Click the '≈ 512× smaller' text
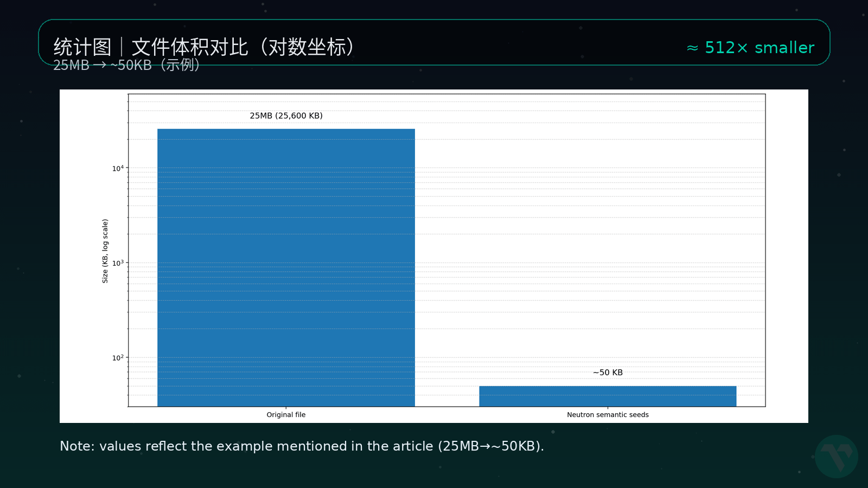This screenshot has width=868, height=488. [x=750, y=48]
